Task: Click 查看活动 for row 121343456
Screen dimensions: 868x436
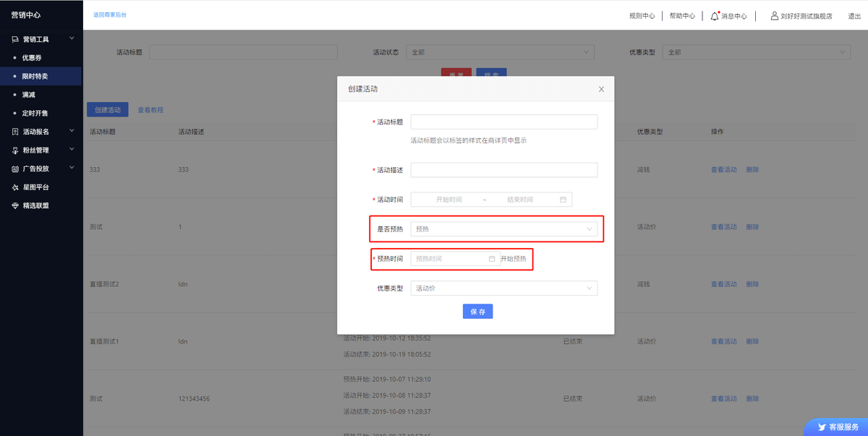Action: click(723, 398)
